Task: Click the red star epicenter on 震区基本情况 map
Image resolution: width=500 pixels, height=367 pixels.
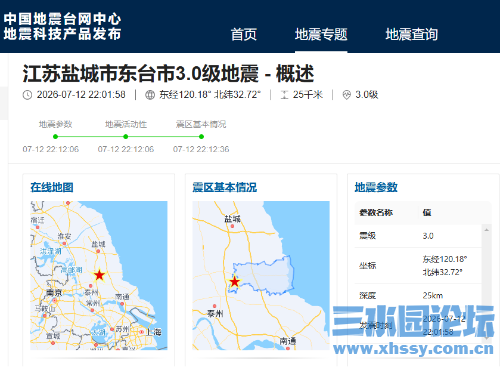Action: (235, 282)
